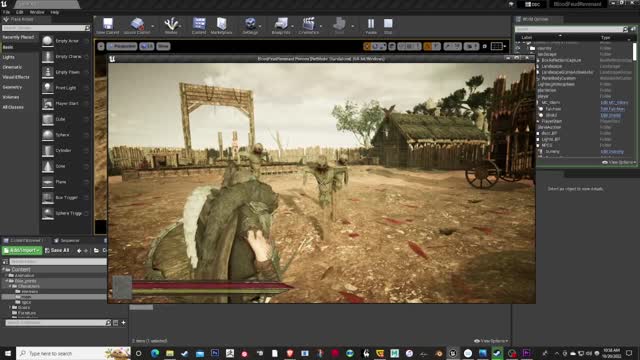Select the Sphere shape item
Viewport: 640px width, 360px height.
click(65, 135)
